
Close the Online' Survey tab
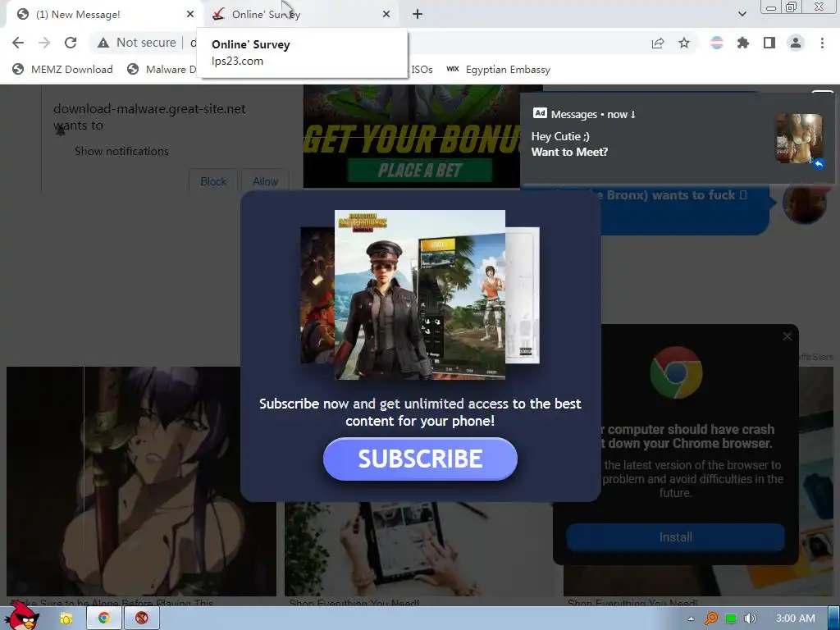pos(386,15)
